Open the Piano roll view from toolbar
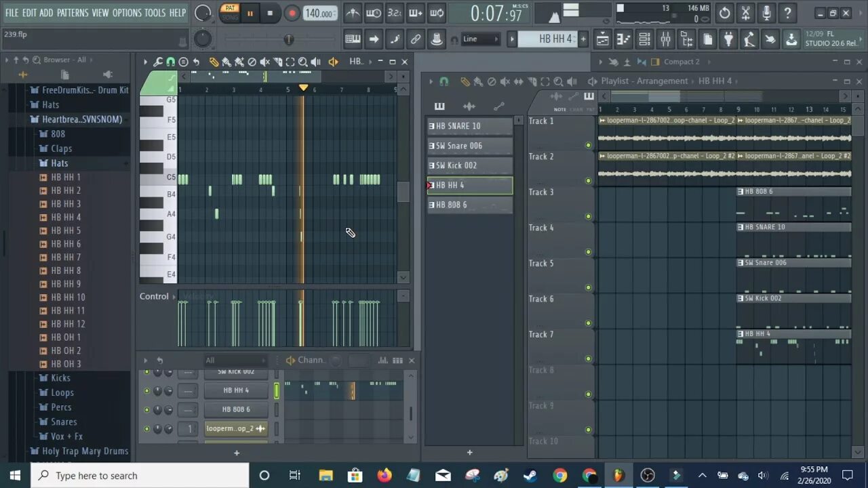 (623, 40)
